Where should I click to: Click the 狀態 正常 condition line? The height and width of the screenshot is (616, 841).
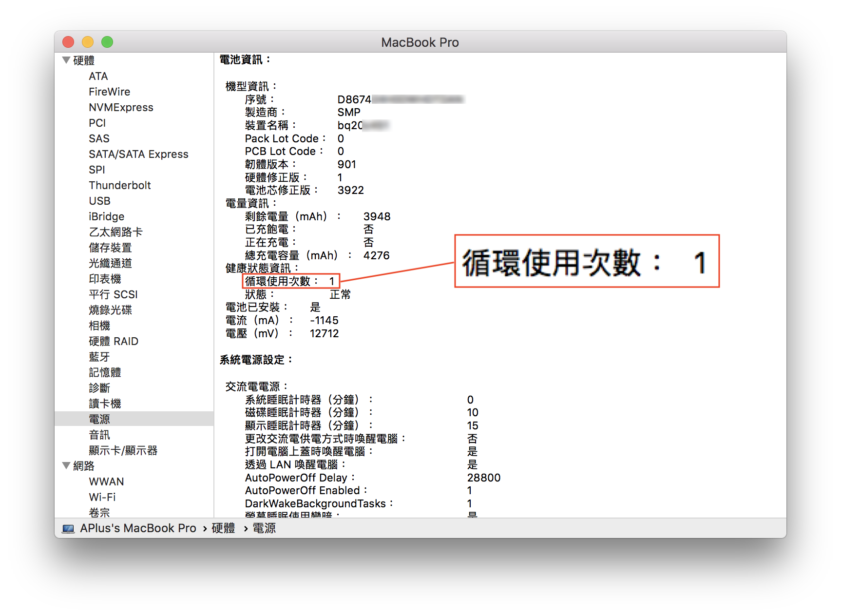(x=298, y=294)
